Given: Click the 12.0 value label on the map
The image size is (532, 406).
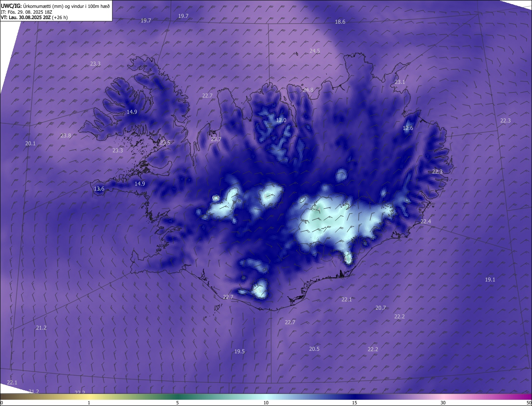Looking at the screenshot, I should 281,120.
